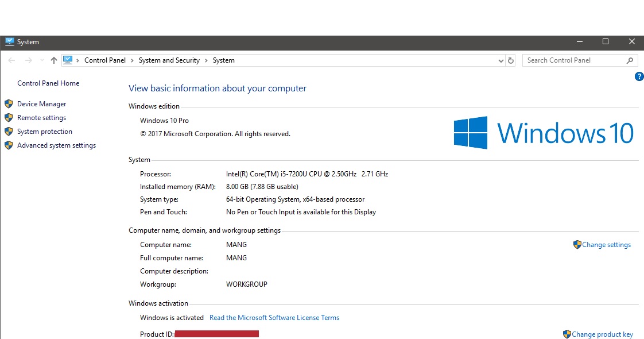
Task: Click 'No Pen or Touch Input' text
Action: 301,212
